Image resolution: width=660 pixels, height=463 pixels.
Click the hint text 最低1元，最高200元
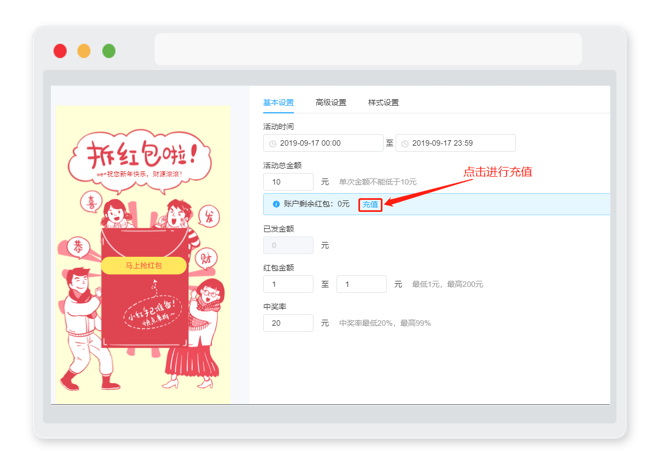tap(447, 285)
